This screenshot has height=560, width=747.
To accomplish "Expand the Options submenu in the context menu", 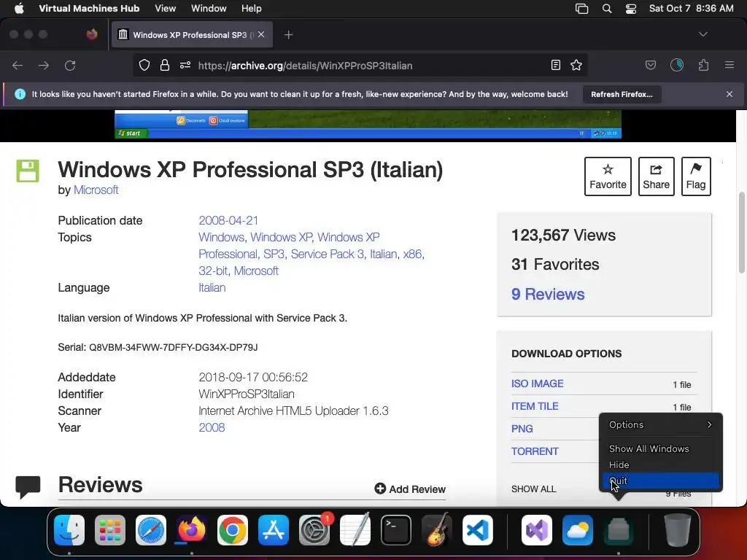I will pyautogui.click(x=661, y=425).
